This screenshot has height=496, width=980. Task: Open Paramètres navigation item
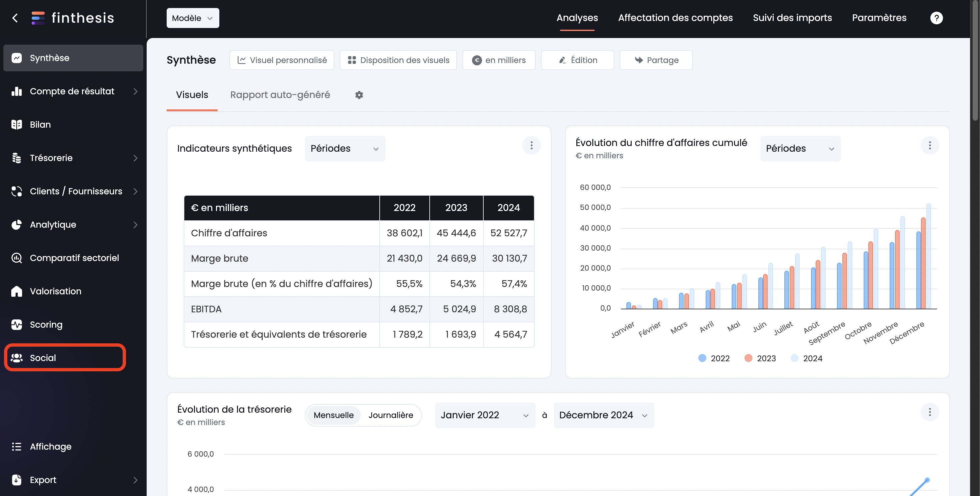pos(879,18)
